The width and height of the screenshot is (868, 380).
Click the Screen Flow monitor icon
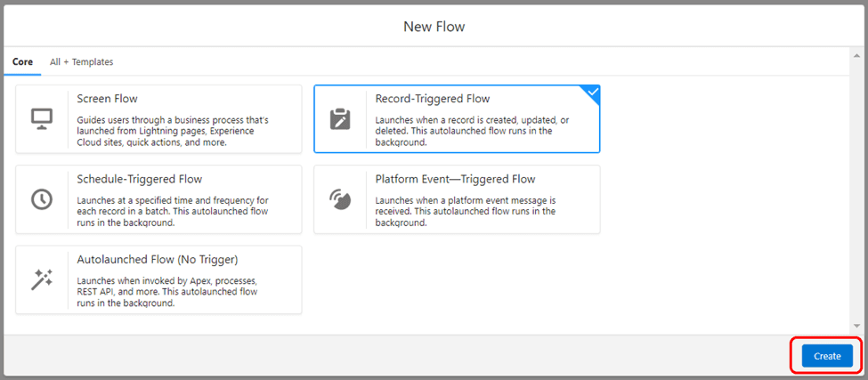click(x=42, y=119)
